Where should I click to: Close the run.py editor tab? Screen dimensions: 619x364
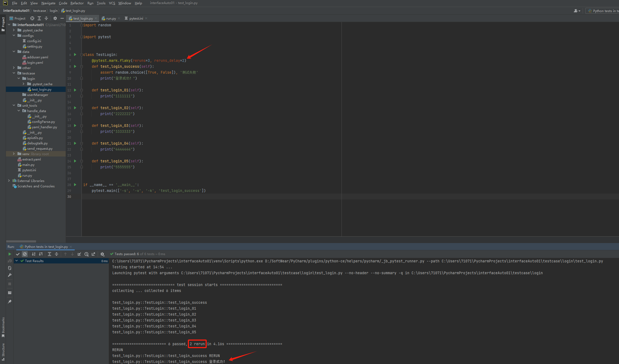pyautogui.click(x=119, y=18)
